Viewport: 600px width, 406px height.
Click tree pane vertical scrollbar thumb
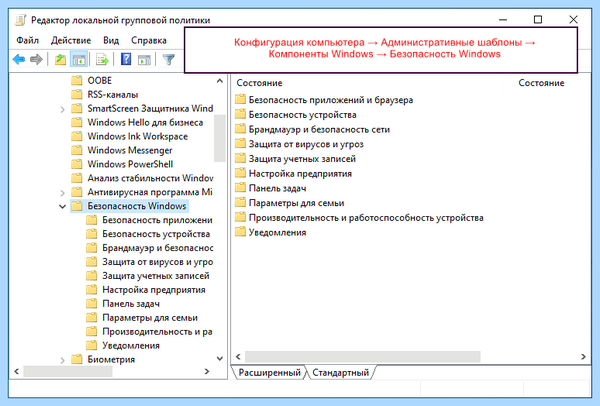[220, 138]
